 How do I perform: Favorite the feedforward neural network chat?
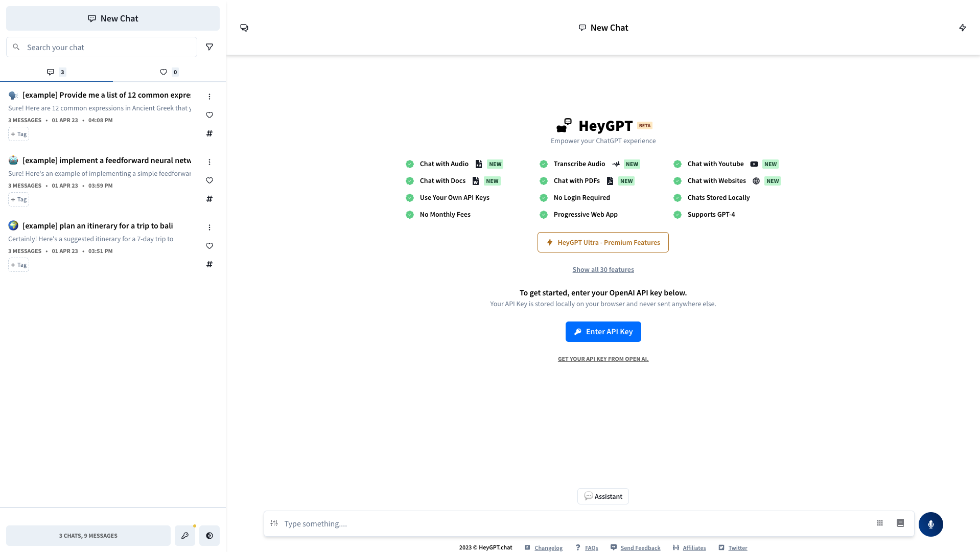[x=209, y=180]
